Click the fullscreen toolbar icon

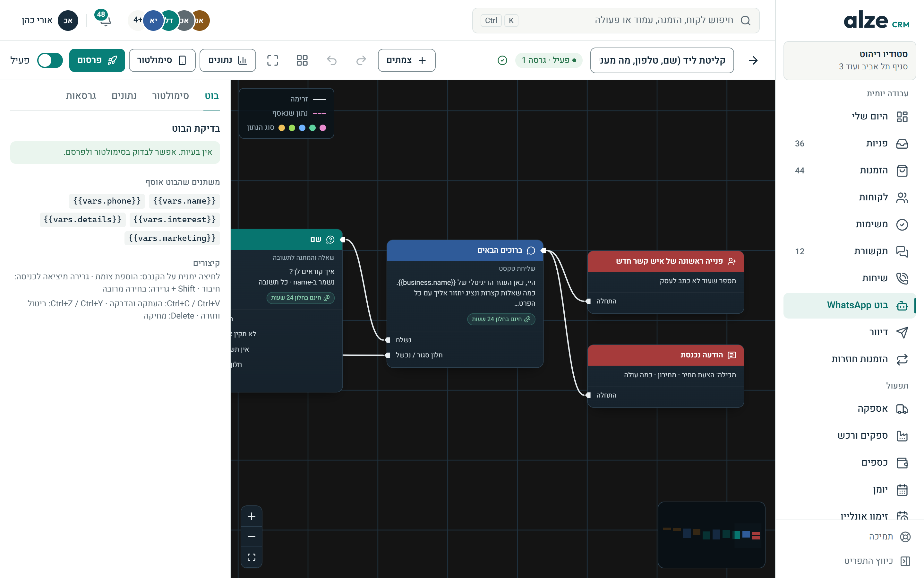pyautogui.click(x=273, y=60)
